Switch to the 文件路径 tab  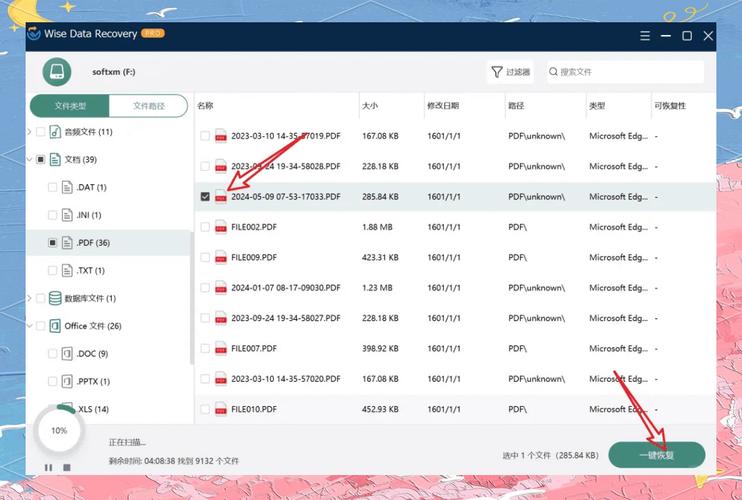point(149,105)
